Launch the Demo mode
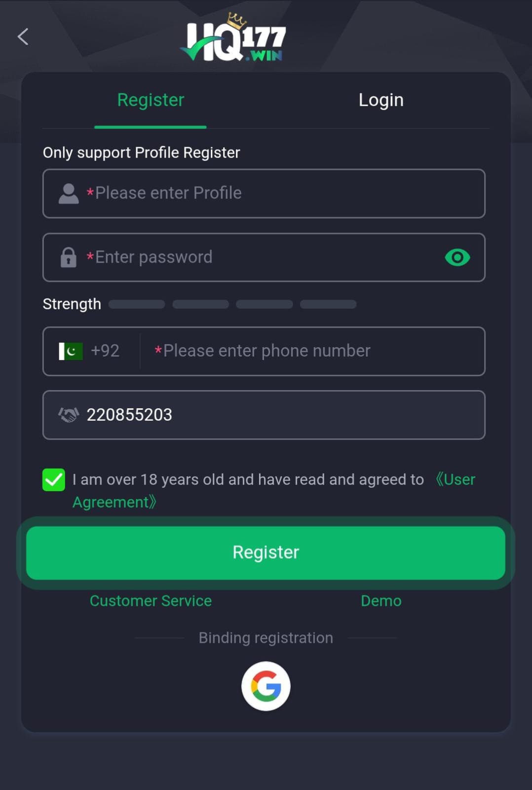This screenshot has height=790, width=532. click(x=380, y=601)
